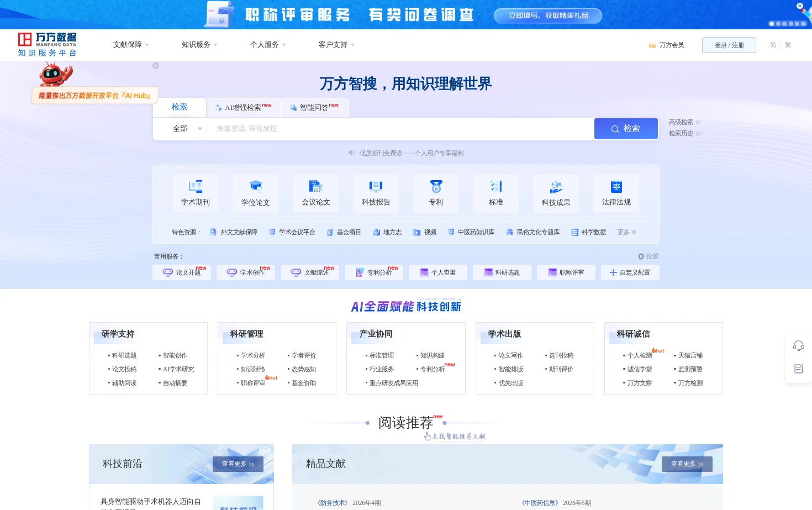
Task: Click 查看更多 in 科技前沿 section
Action: [238, 464]
